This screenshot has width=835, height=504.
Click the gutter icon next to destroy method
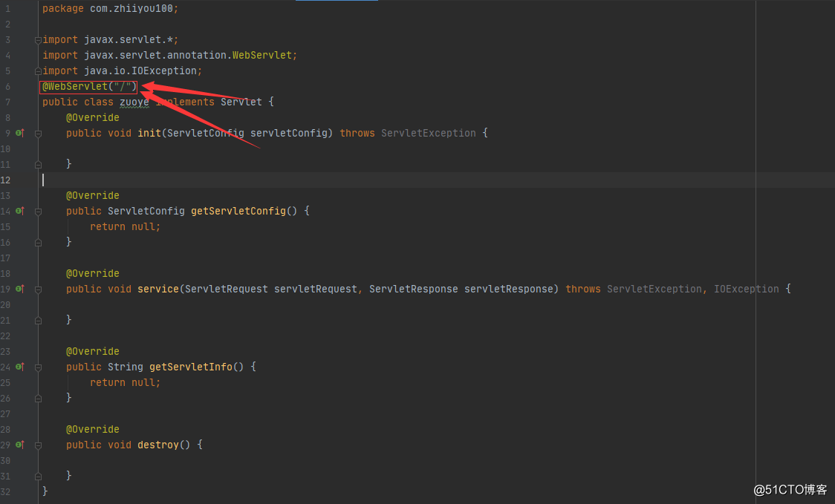[20, 445]
